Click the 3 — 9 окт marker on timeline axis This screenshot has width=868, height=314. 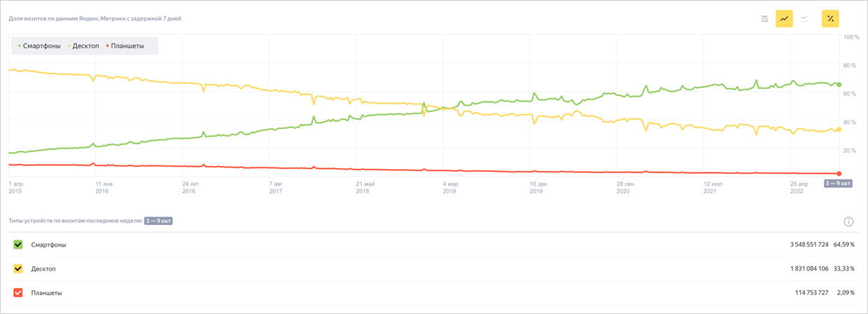(x=838, y=184)
